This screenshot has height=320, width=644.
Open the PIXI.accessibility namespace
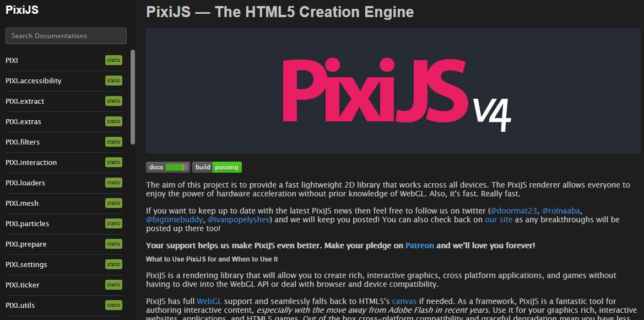(x=33, y=81)
